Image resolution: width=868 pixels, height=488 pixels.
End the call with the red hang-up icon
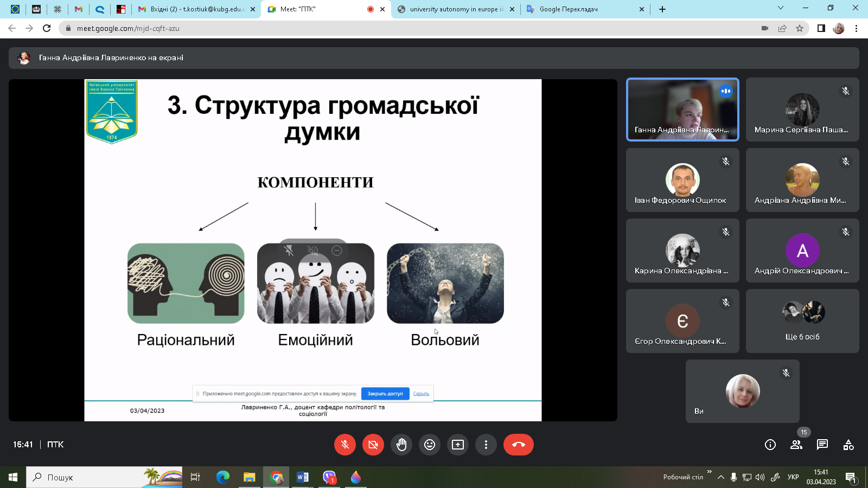tap(518, 445)
